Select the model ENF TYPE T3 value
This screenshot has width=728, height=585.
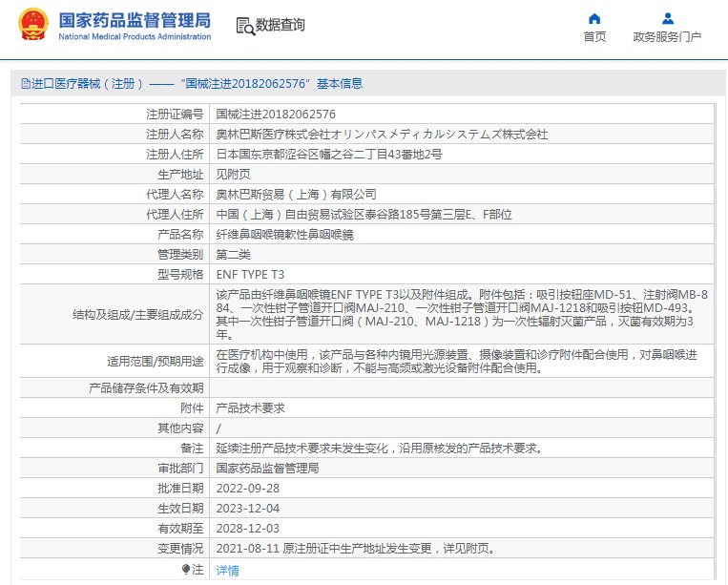250,275
